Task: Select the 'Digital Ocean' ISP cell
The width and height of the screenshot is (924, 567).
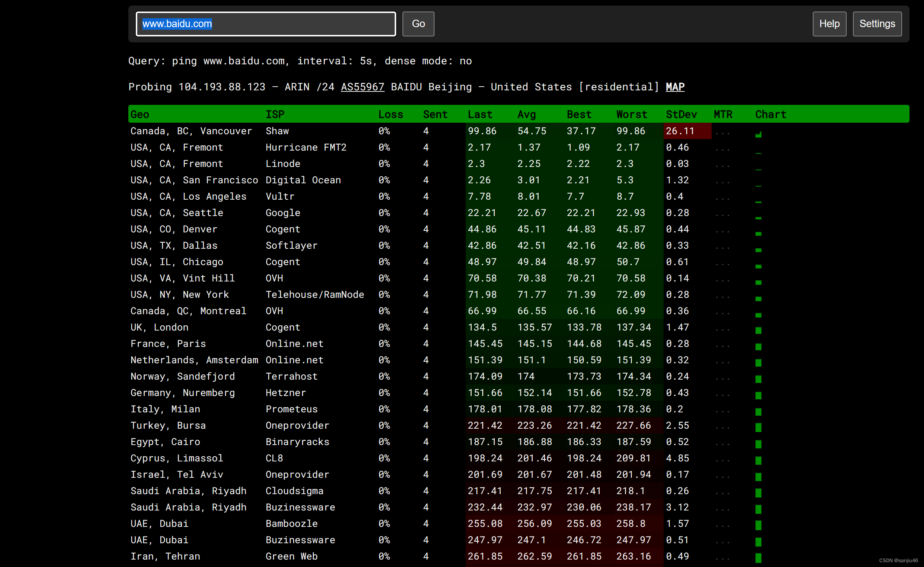Action: (303, 180)
